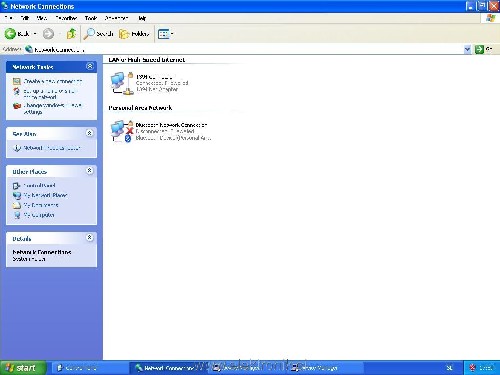Open the Search toolbar button

pos(99,34)
